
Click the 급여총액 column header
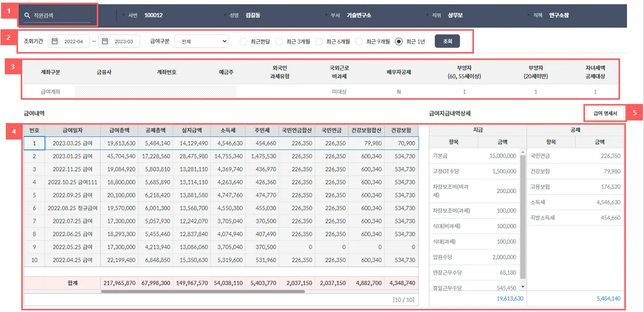coord(118,130)
